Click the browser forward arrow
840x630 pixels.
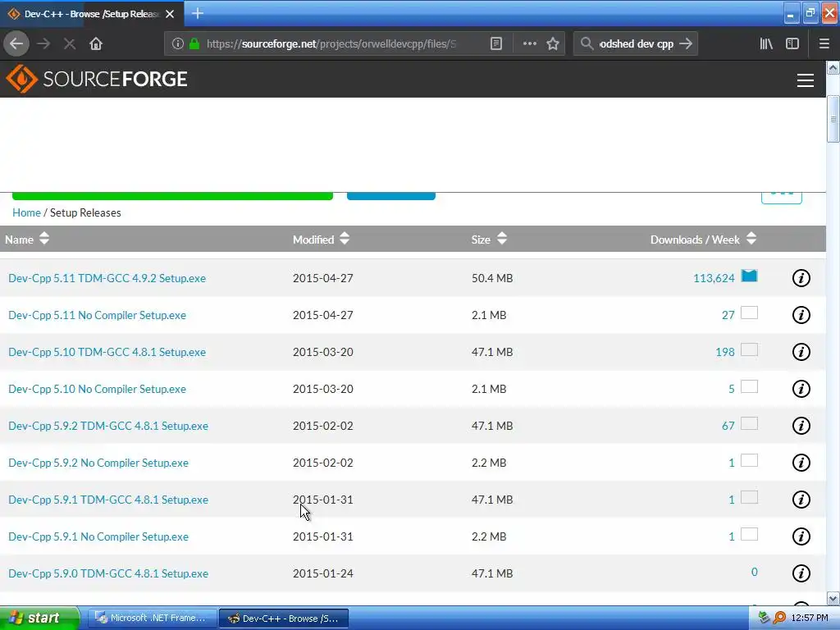[x=44, y=44]
